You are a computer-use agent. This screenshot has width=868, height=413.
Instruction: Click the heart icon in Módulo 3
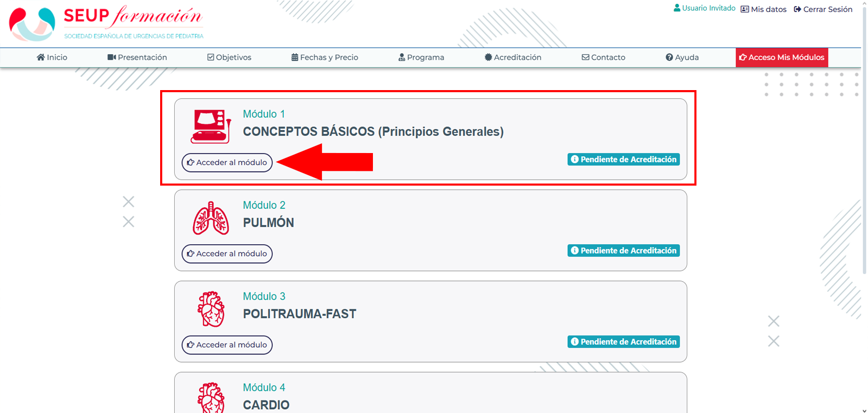(211, 309)
